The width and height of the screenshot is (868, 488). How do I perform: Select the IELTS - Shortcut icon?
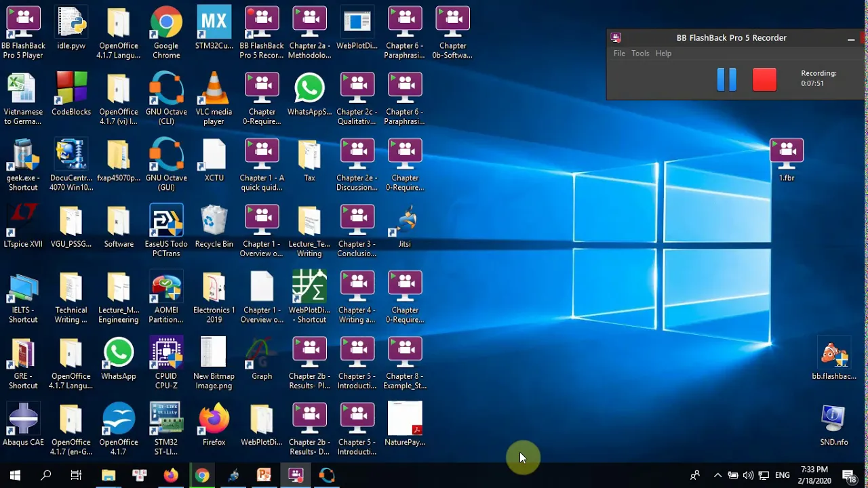(23, 297)
